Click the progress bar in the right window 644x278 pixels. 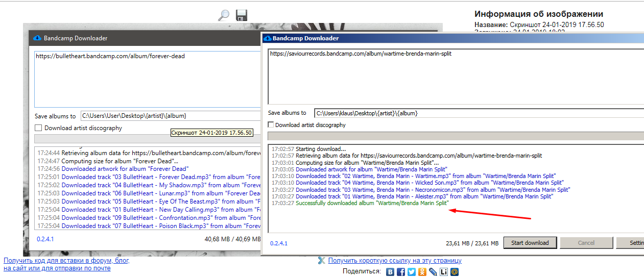456,136
